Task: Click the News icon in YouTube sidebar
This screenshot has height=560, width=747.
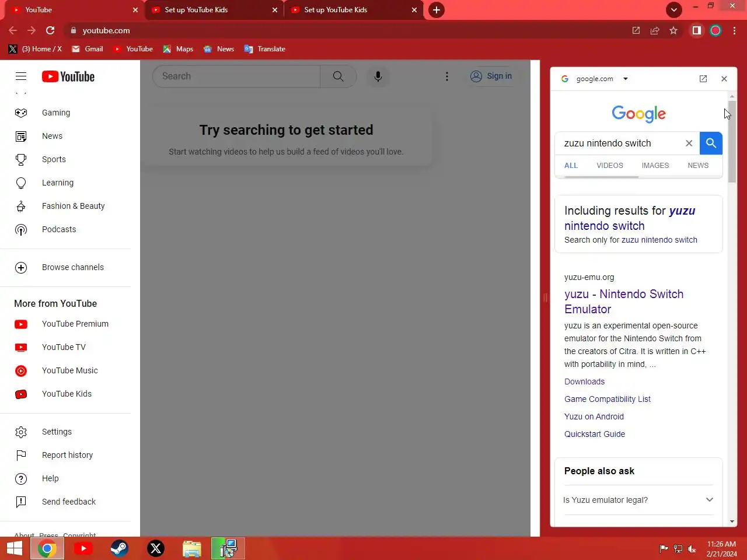Action: (21, 136)
